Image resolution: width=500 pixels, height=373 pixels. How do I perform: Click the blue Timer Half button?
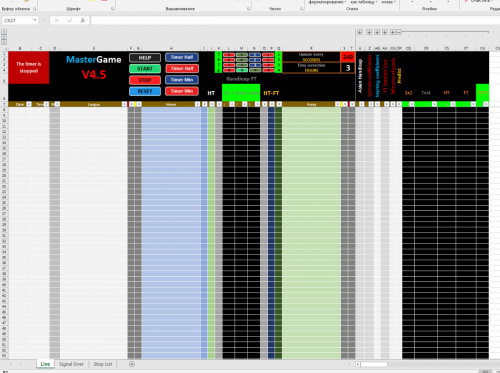[x=182, y=57]
